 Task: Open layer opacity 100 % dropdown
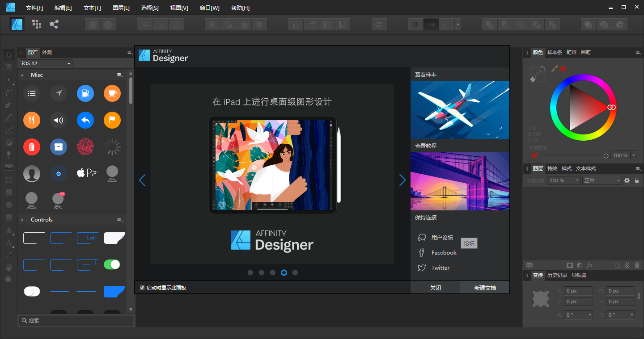[x=564, y=180]
